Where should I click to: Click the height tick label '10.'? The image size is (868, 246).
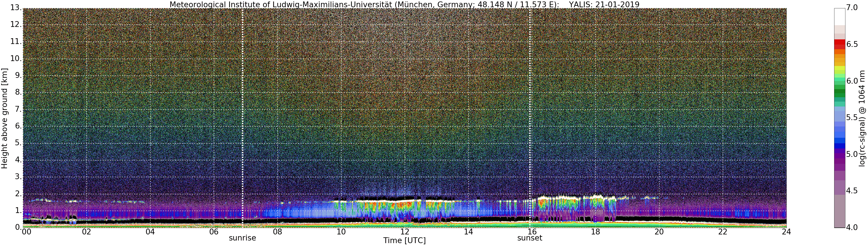(x=16, y=58)
